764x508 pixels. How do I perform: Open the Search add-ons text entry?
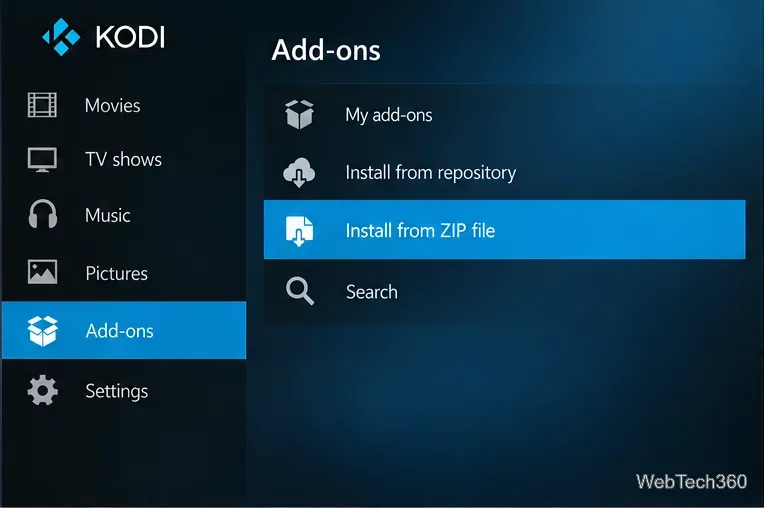click(372, 292)
